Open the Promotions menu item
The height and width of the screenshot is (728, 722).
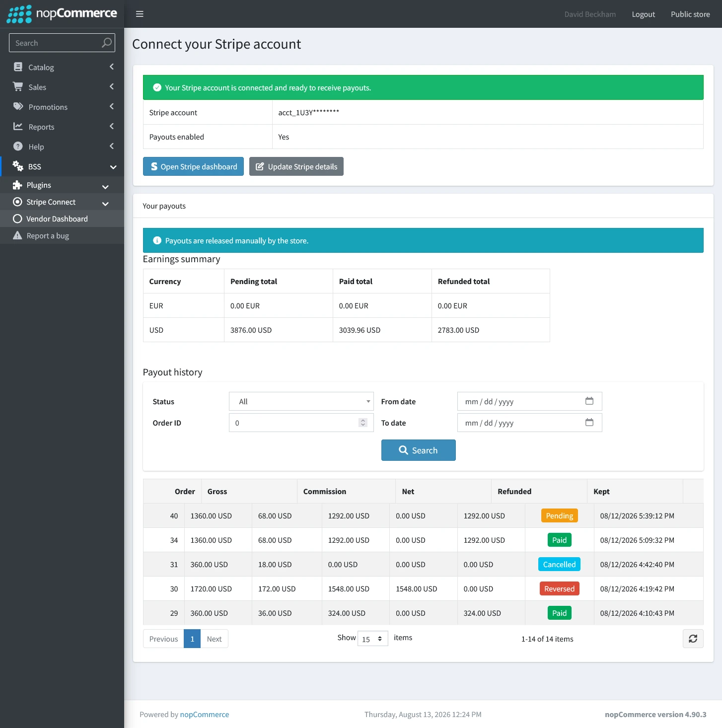click(62, 107)
